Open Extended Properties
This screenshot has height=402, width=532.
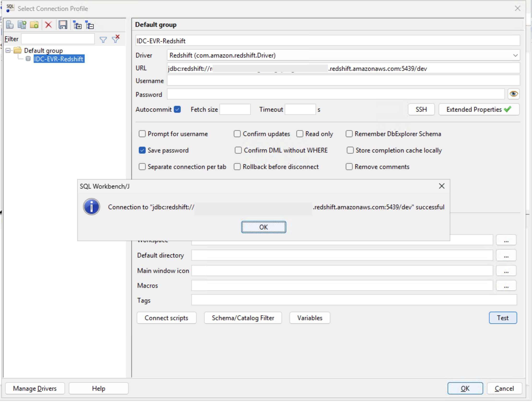[479, 109]
